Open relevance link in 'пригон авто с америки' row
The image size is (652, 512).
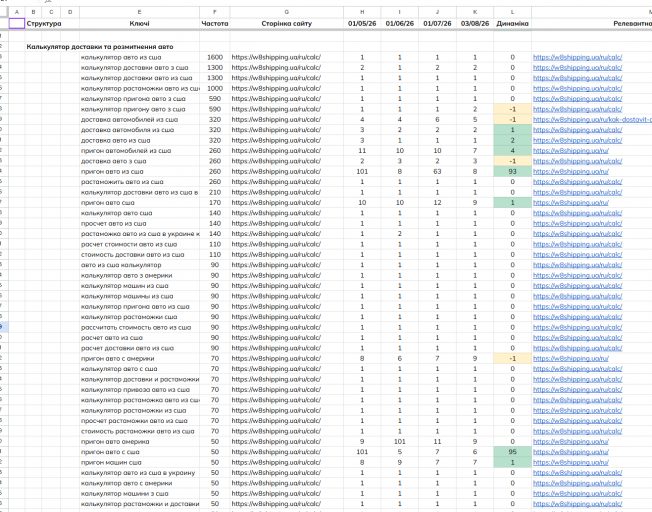(x=570, y=359)
